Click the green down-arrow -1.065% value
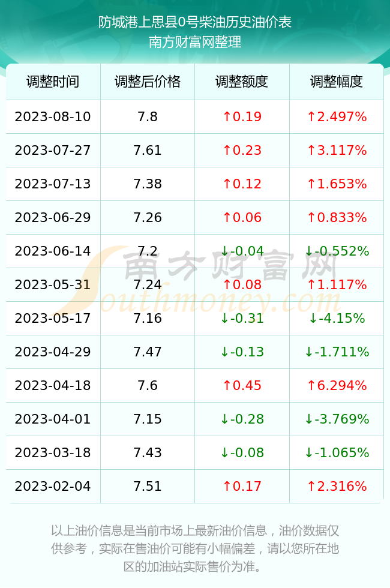The image size is (390, 588). pyautogui.click(x=337, y=452)
